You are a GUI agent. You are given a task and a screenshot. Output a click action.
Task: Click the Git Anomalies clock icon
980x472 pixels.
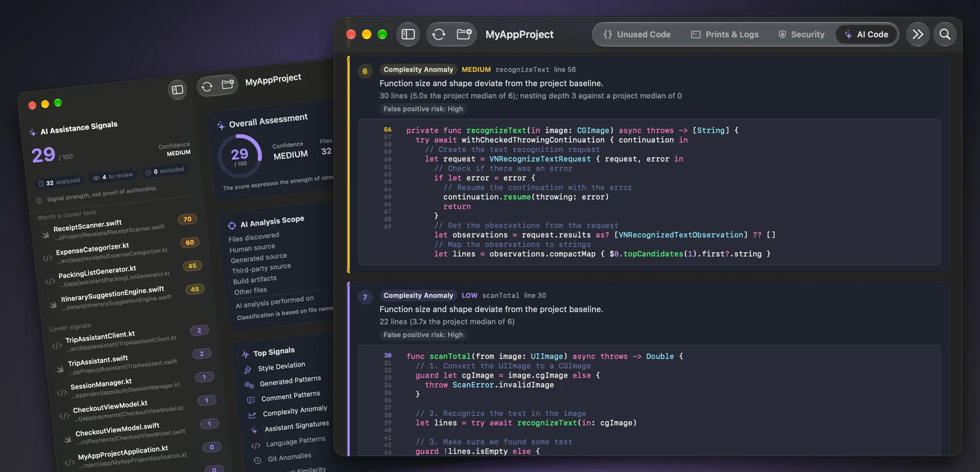(257, 460)
